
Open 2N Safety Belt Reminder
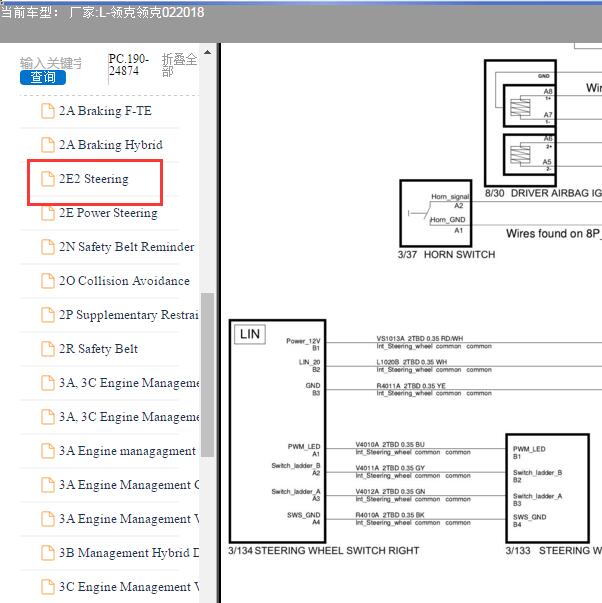click(x=127, y=247)
